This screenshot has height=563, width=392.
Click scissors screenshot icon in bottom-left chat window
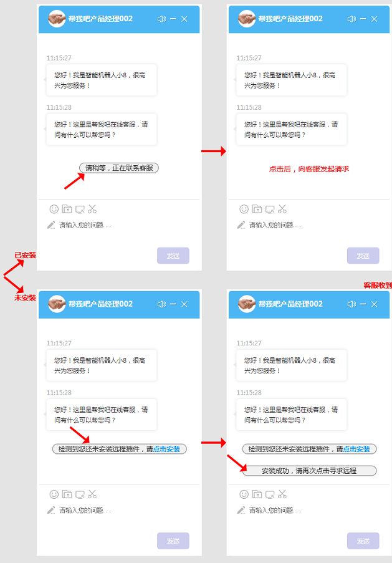click(92, 494)
